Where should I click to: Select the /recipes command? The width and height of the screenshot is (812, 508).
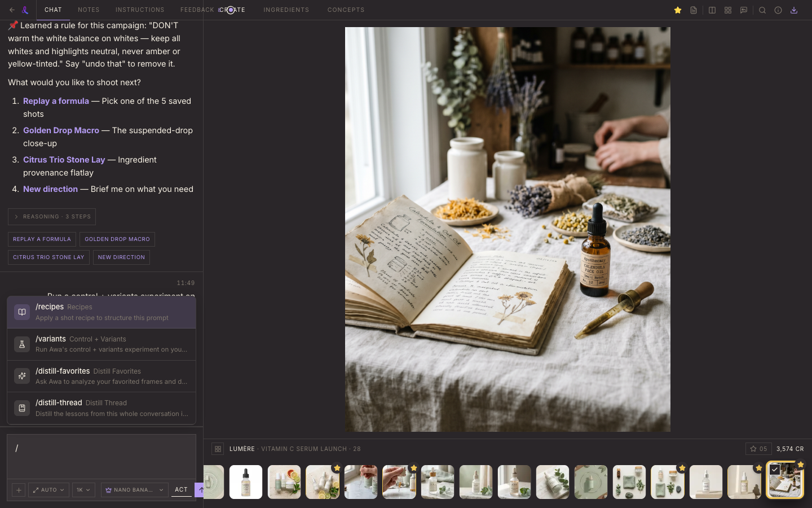(101, 312)
